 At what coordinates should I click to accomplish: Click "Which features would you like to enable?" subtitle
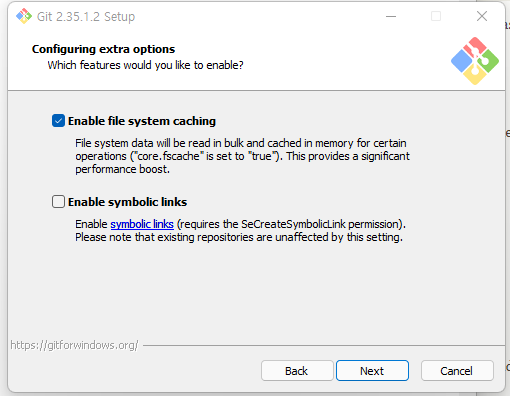(x=145, y=65)
